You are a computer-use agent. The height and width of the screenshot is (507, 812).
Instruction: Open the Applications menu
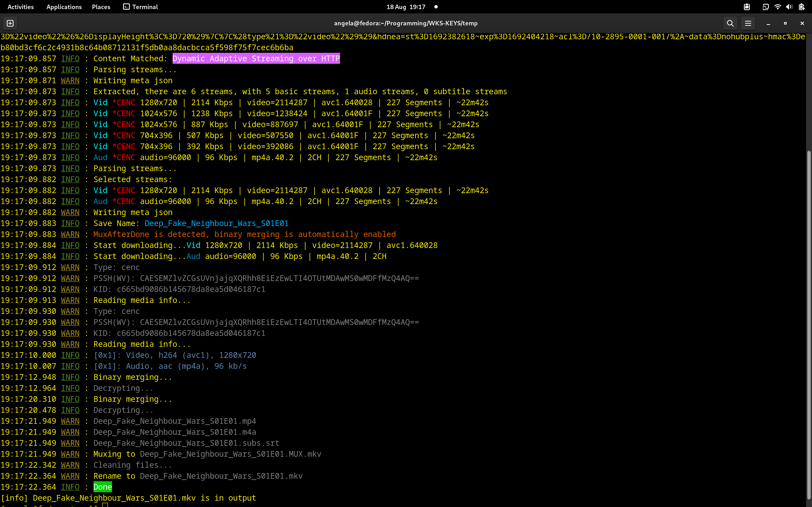64,7
